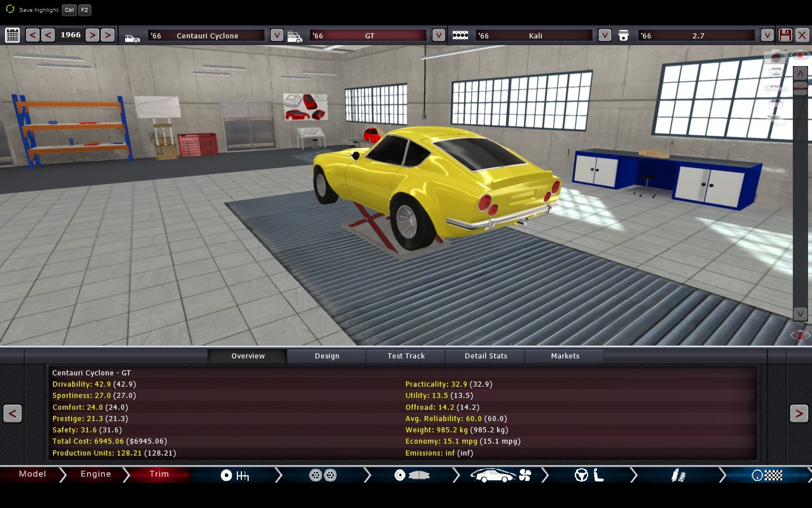Go to the Engine design stage
The height and width of the screenshot is (508, 812).
pos(95,474)
